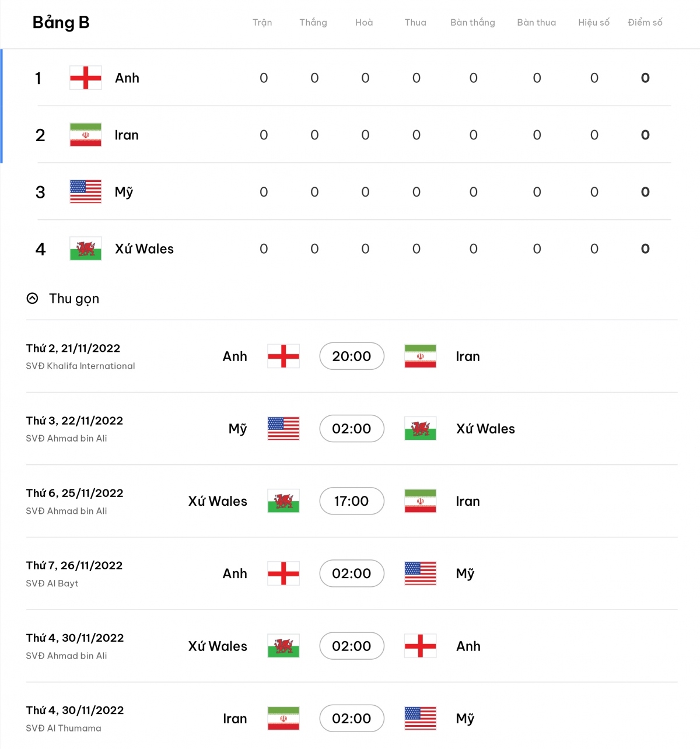Open the 17:00 Xứ Wales vs Iran time
The height and width of the screenshot is (749, 700).
pos(352,501)
